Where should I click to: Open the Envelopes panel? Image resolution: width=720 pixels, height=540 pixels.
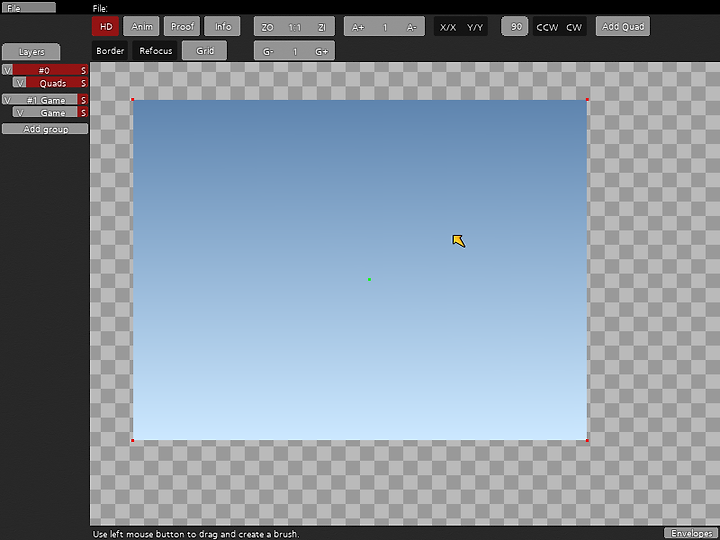[x=691, y=533]
